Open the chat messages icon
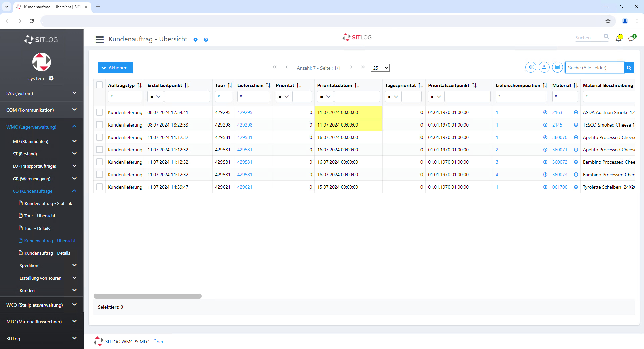 tap(632, 38)
